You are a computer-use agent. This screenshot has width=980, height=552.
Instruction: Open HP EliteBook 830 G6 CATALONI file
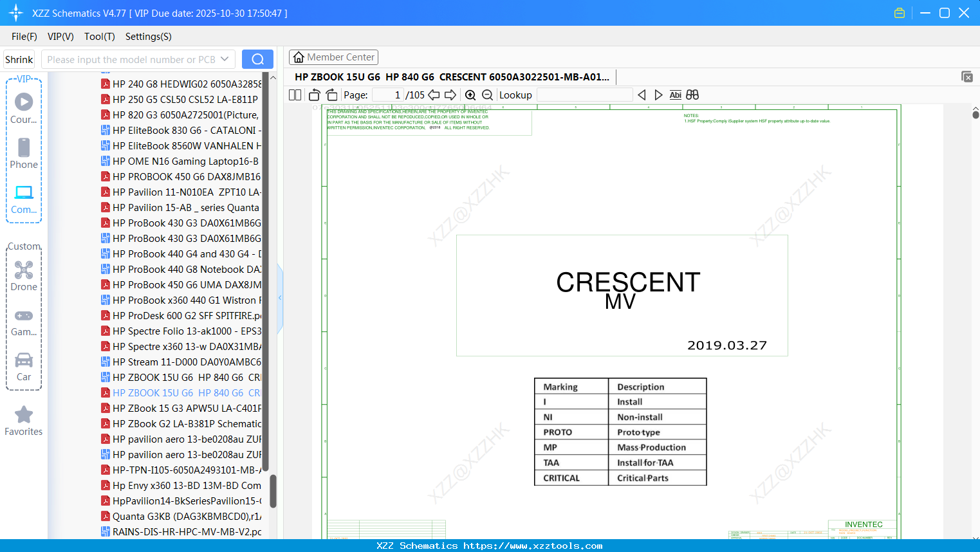click(x=181, y=130)
